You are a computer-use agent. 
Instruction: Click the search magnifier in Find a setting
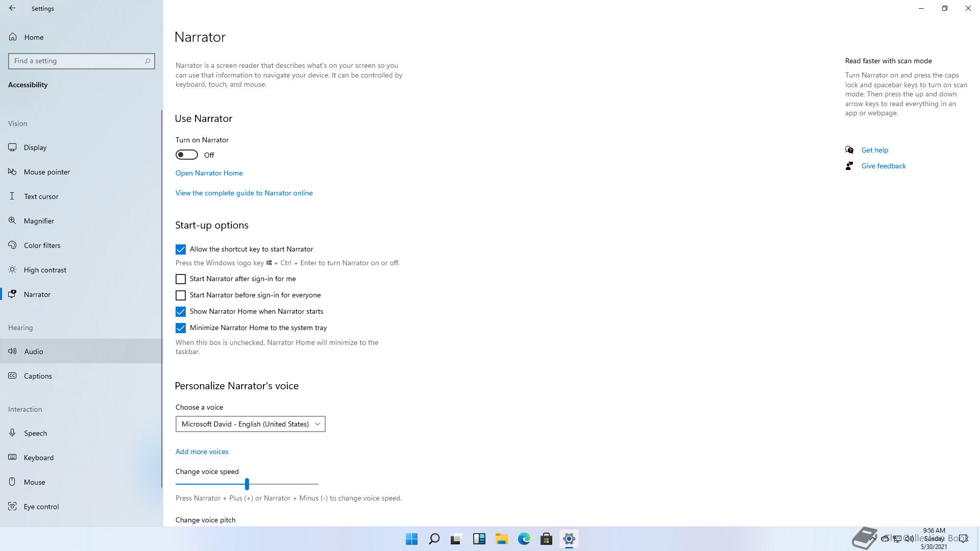point(148,61)
